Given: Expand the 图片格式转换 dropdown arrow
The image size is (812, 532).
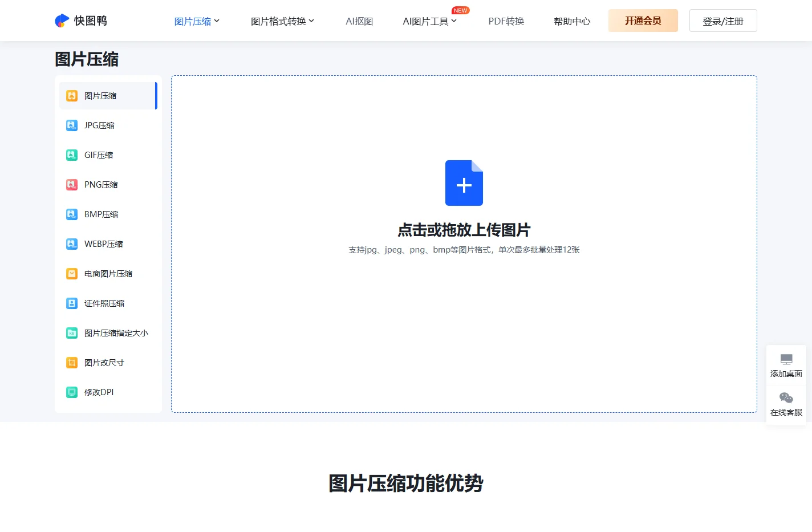Looking at the screenshot, I should click(311, 21).
